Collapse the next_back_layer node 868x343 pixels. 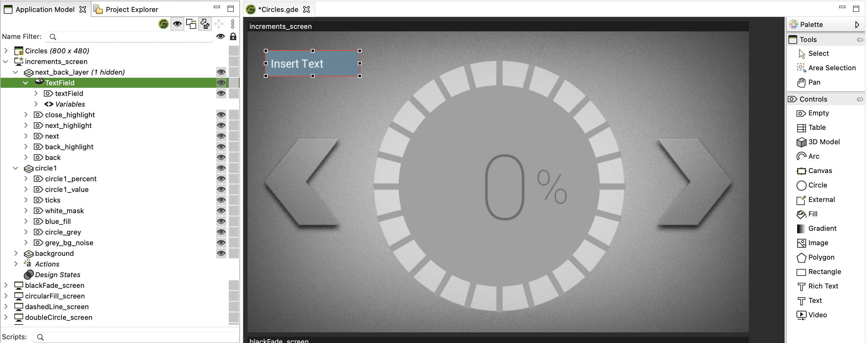(x=15, y=72)
